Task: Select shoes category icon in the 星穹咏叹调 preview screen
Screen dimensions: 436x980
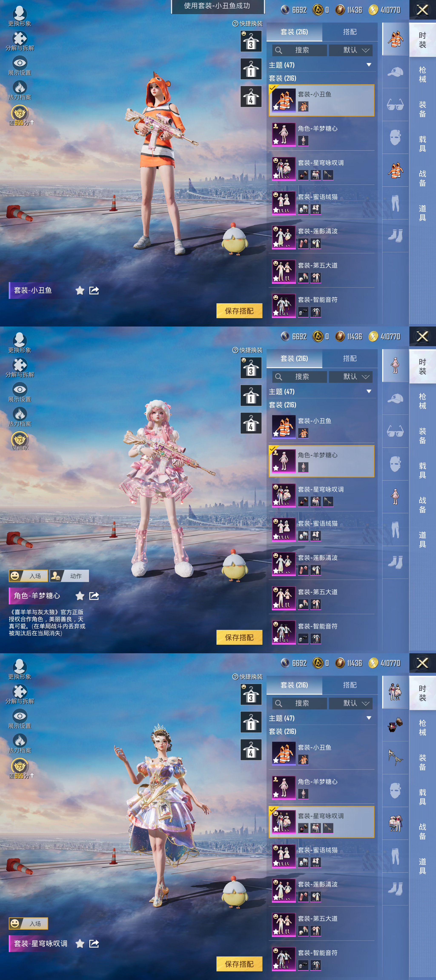Action: [395, 888]
